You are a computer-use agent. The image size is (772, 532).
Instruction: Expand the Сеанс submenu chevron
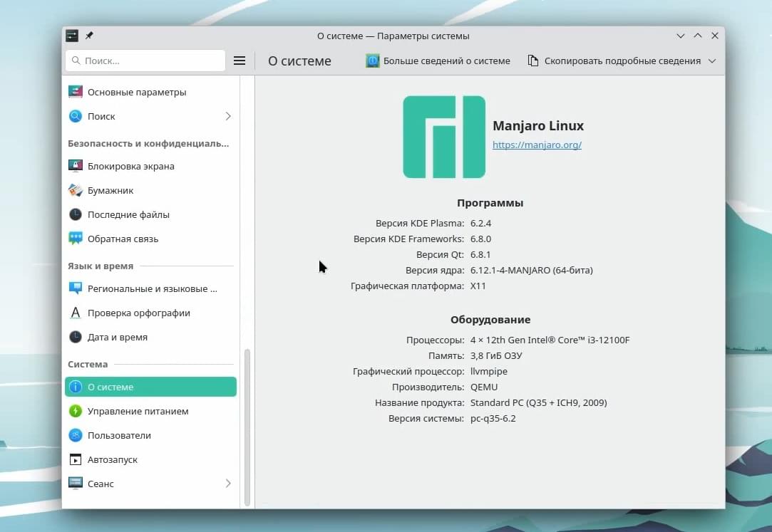pos(228,484)
